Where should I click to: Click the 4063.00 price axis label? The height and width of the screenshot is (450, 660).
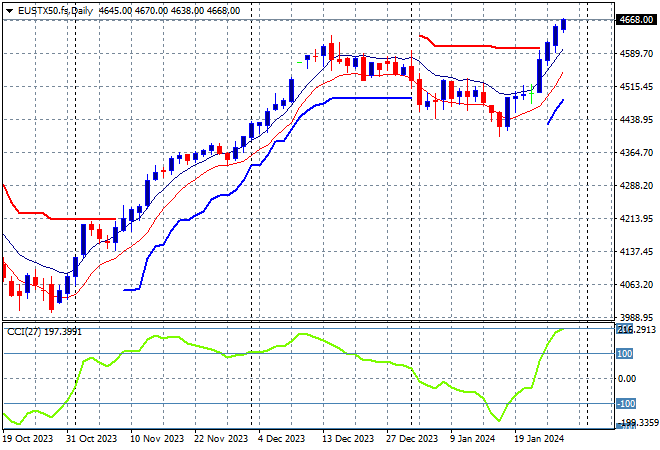tap(636, 284)
